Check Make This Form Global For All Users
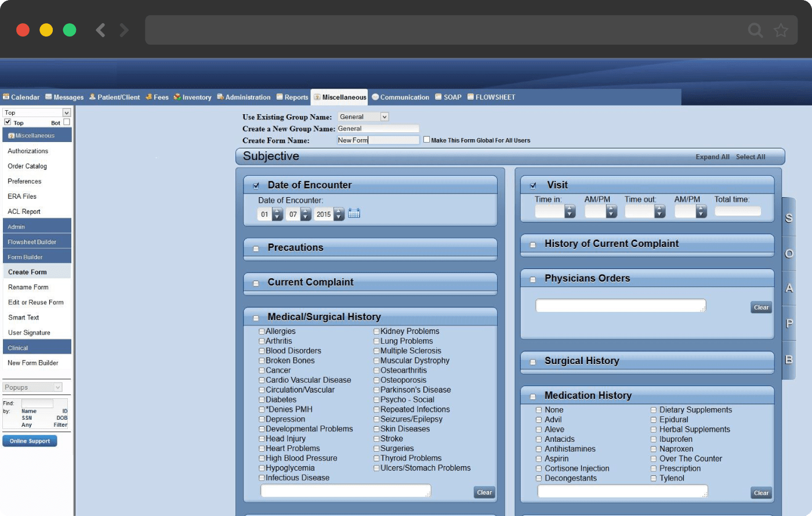 pyautogui.click(x=426, y=140)
